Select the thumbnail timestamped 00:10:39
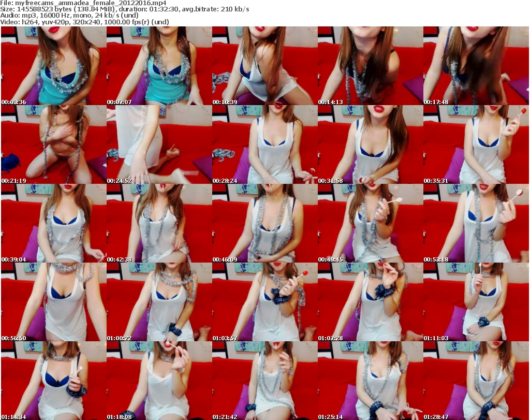Viewport: 530px width, 420px height. tap(264, 66)
